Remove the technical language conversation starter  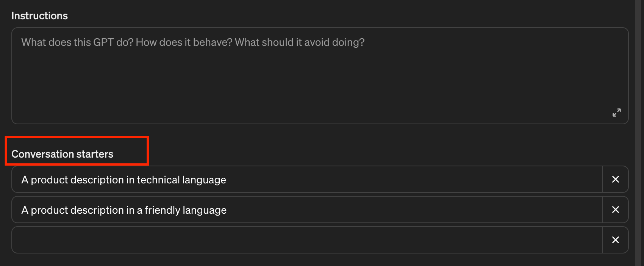(616, 179)
